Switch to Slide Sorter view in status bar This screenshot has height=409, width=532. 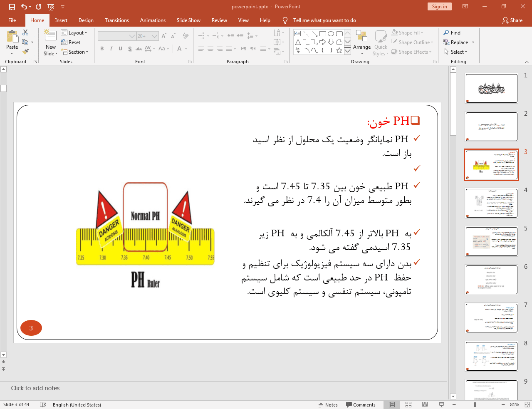408,404
